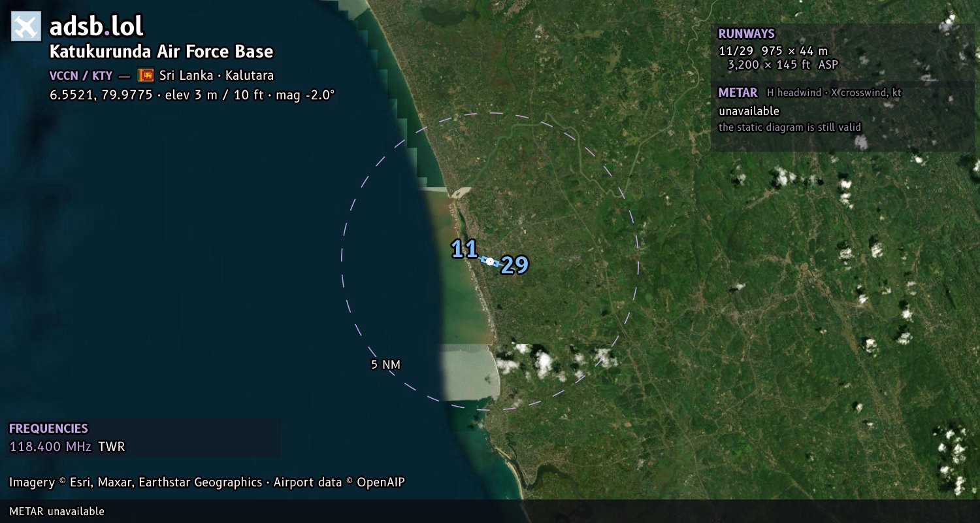This screenshot has width=980, height=523.
Task: Click the runway 29 end label
Action: click(x=514, y=265)
